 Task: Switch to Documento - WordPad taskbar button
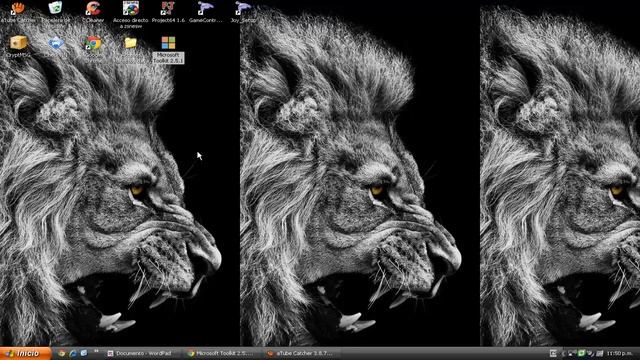(142, 353)
